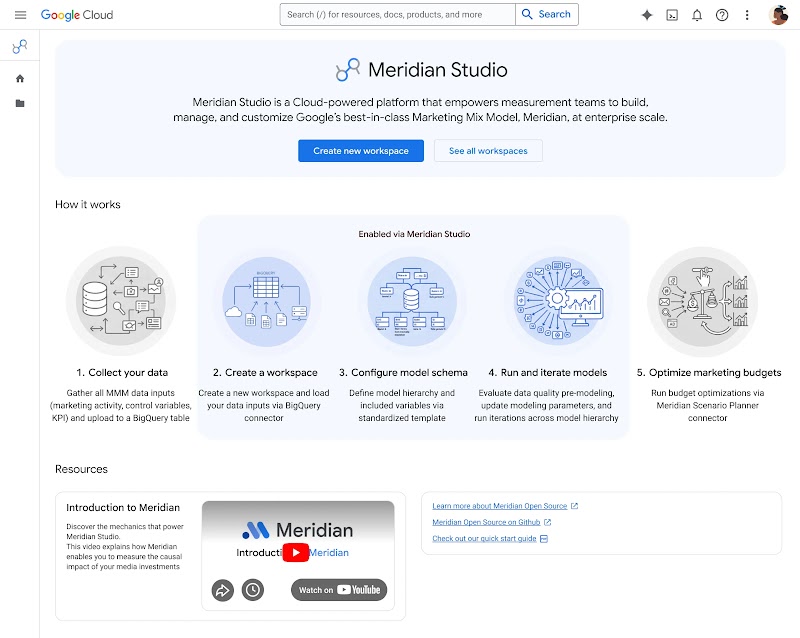This screenshot has height=638, width=800.
Task: Click the Collect your data illustration
Action: (x=121, y=301)
